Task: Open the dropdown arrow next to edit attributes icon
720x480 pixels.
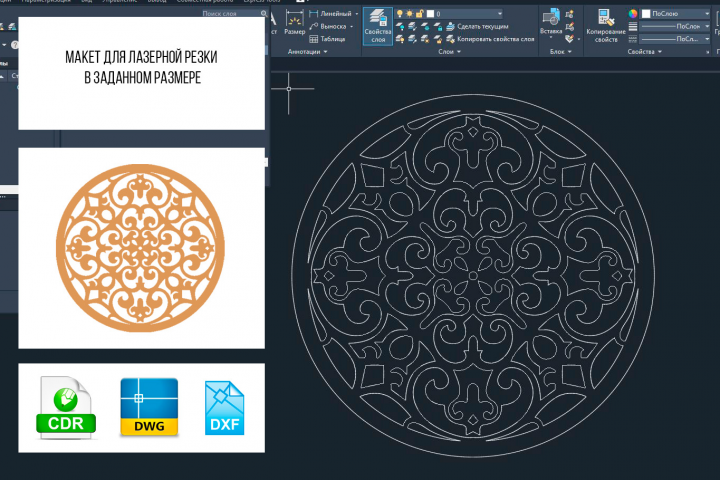Action: [x=578, y=40]
